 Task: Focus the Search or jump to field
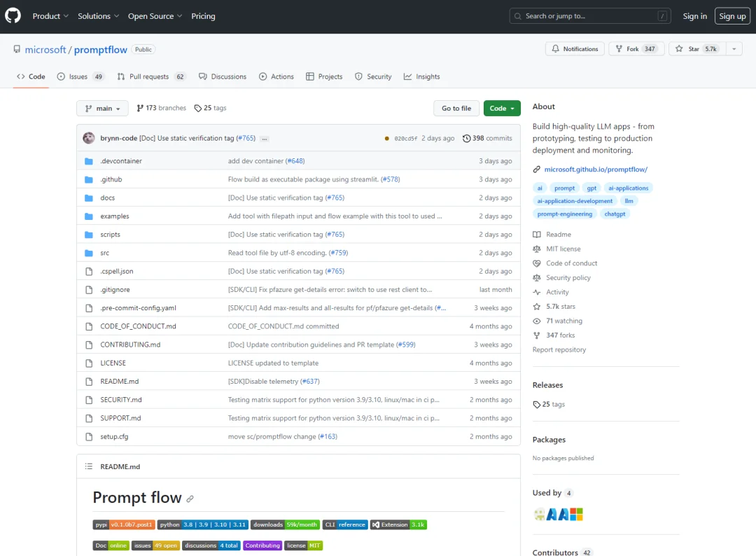pos(589,16)
